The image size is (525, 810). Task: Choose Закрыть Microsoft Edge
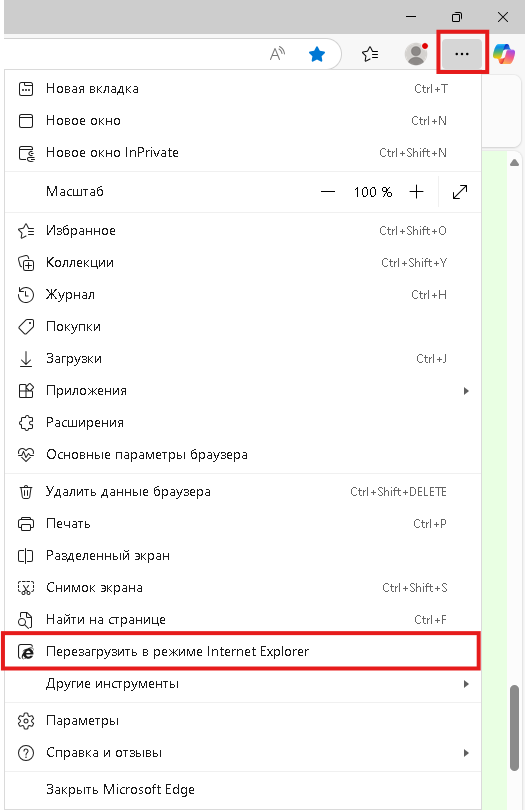[243, 790]
